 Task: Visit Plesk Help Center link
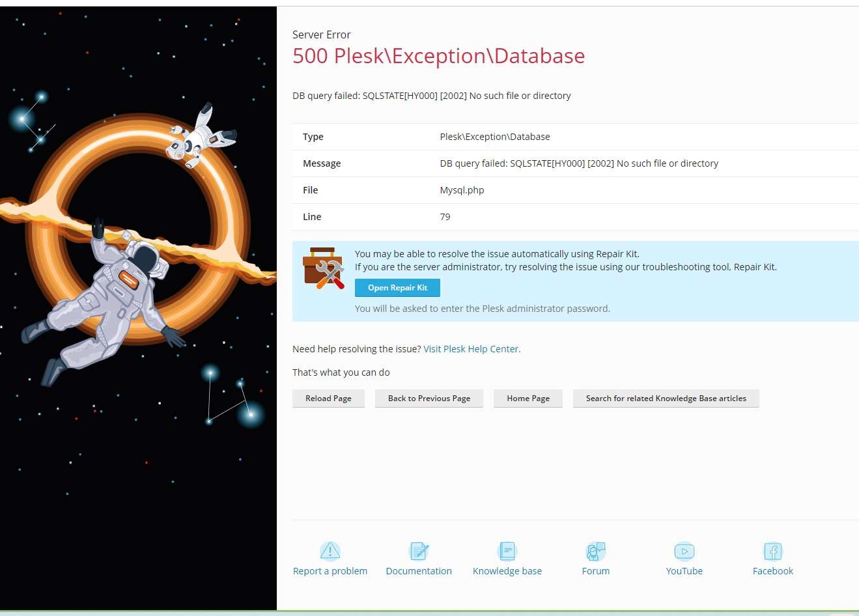click(x=472, y=349)
